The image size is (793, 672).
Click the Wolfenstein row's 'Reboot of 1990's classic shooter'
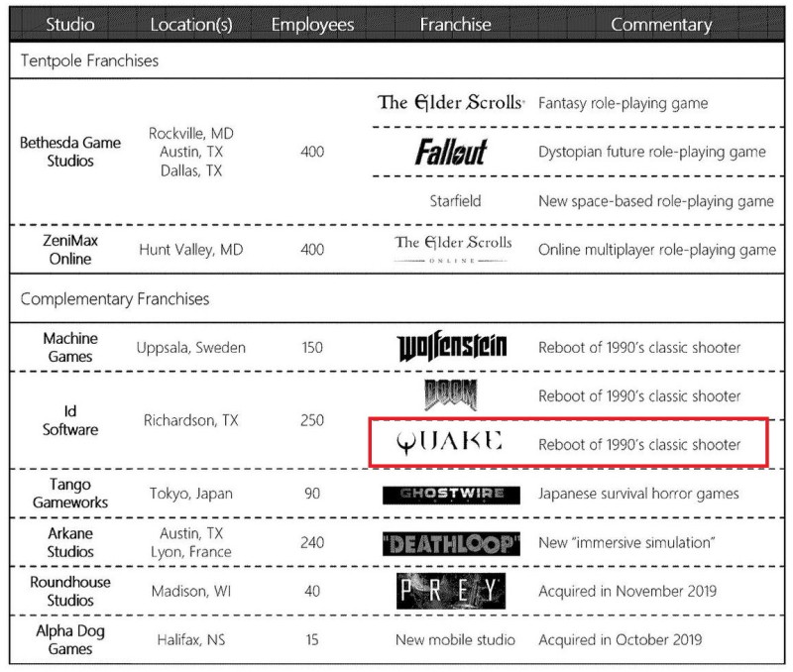pos(639,347)
